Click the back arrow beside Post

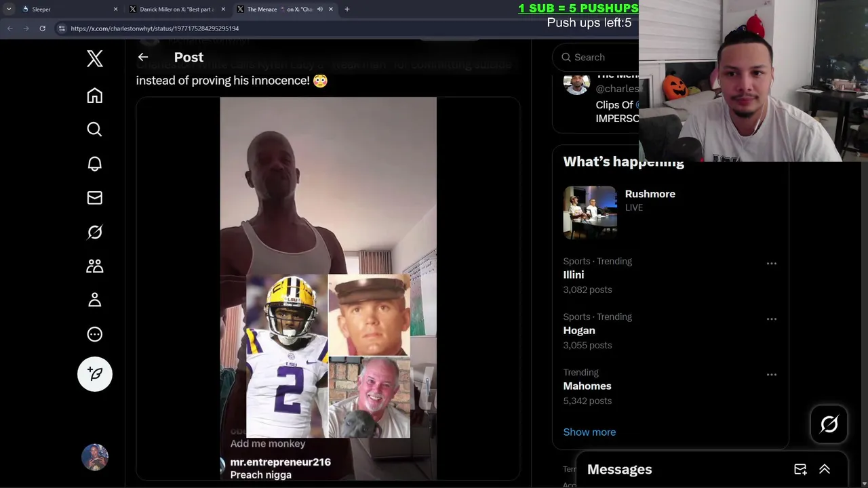143,58
